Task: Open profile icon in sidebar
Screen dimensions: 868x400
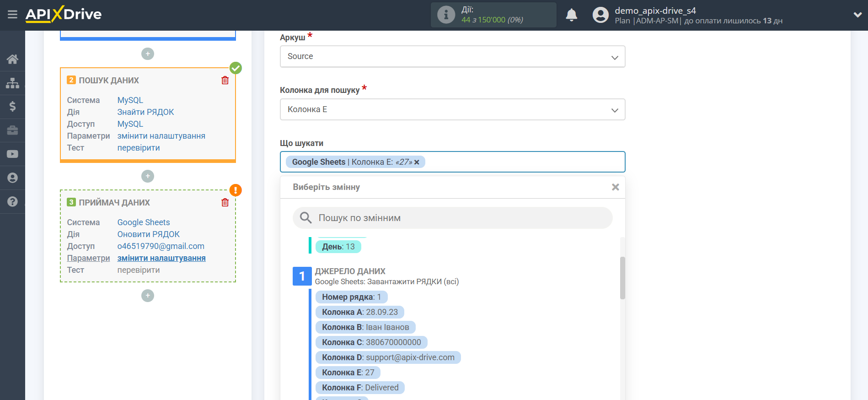Action: [12, 178]
